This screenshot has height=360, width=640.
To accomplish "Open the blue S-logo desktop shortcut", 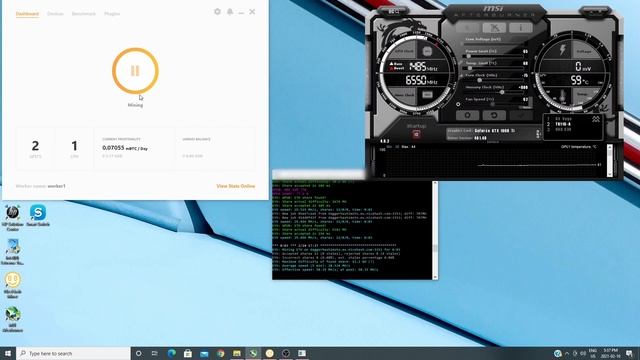I will click(x=38, y=216).
